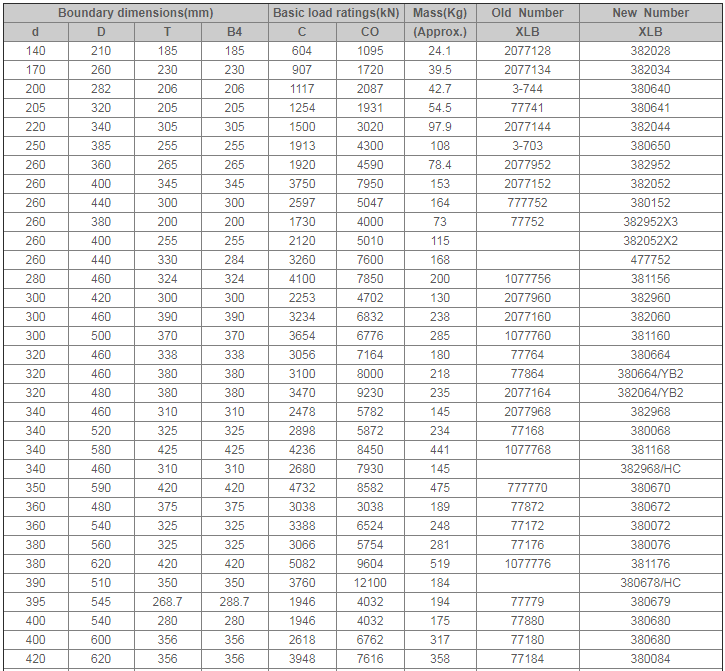This screenshot has height=671, width=725.
Task: Click the Mass(Kg) column header
Action: tap(440, 13)
